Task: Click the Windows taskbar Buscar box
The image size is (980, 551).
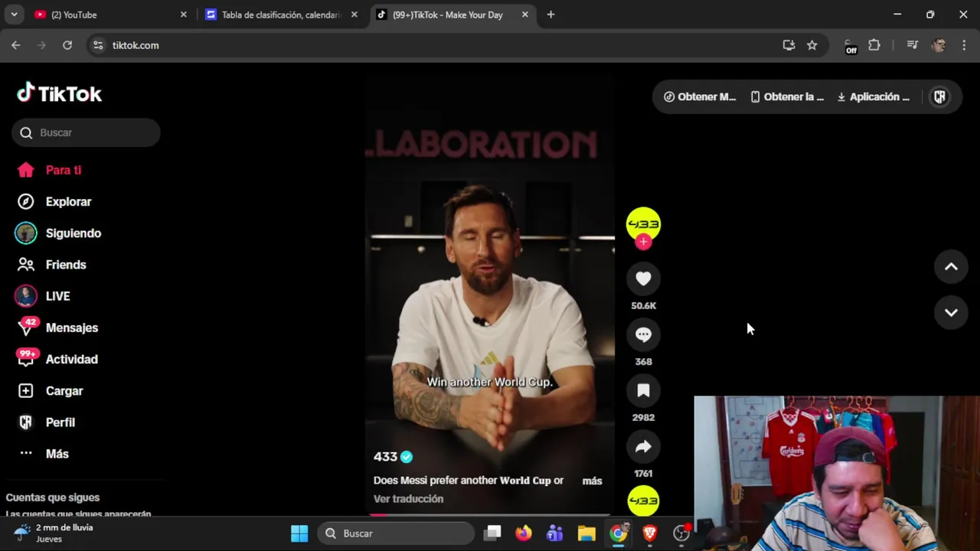Action: click(397, 533)
